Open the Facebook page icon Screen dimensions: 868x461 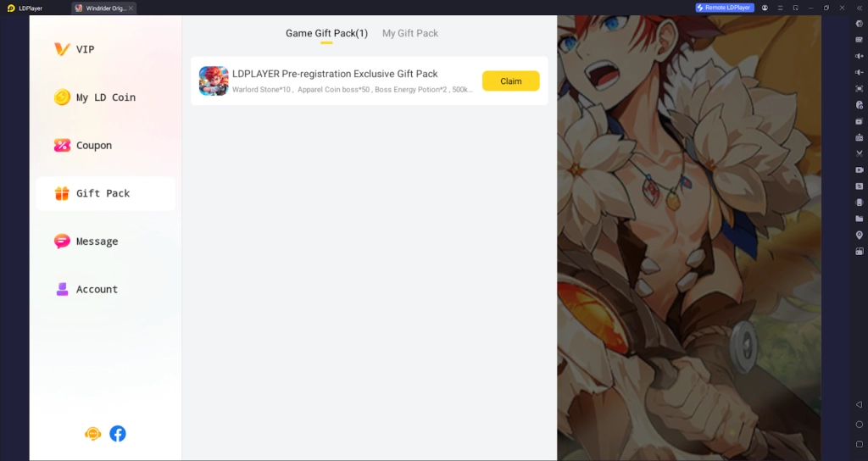[x=117, y=433]
